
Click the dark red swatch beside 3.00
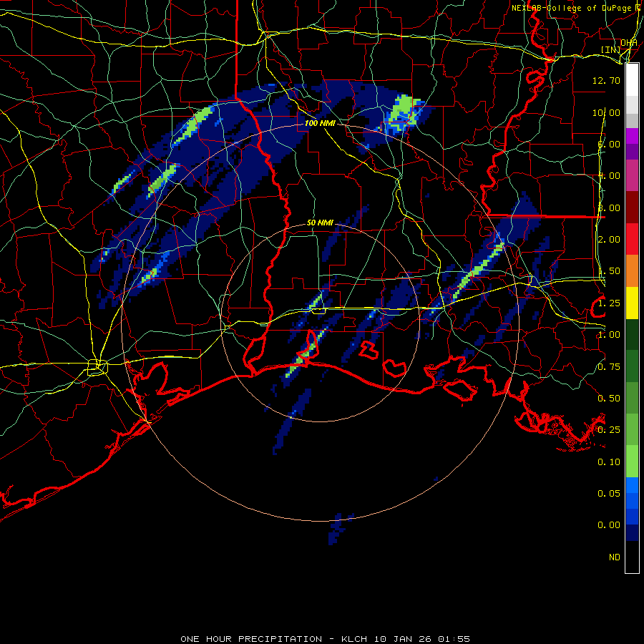pos(632,208)
